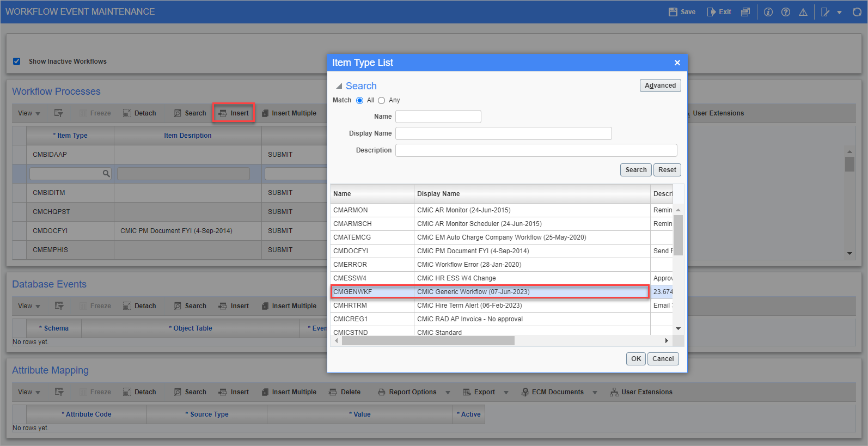Click Export in Attribute Mapping toolbar
The image size is (868, 446).
(479, 392)
